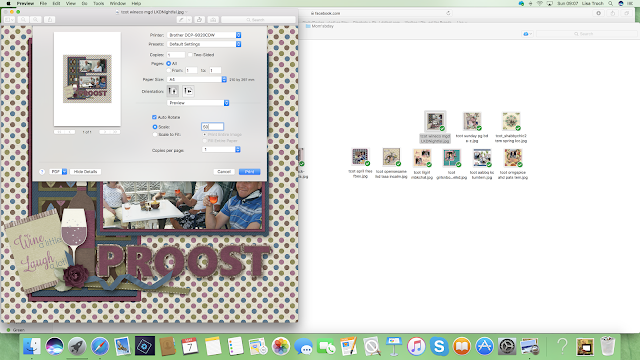Open iTunes music note icon

[x=416, y=346]
